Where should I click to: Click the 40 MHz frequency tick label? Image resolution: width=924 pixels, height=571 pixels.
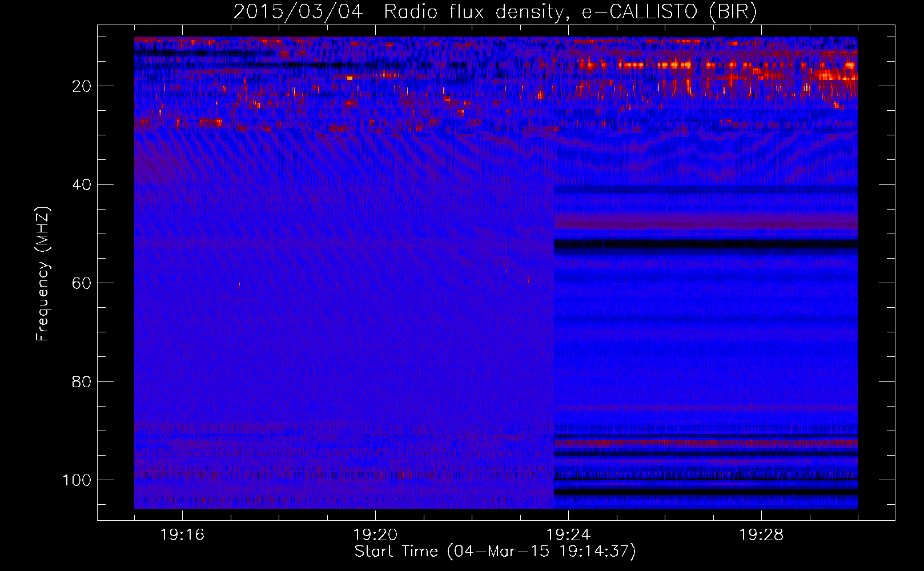click(82, 185)
